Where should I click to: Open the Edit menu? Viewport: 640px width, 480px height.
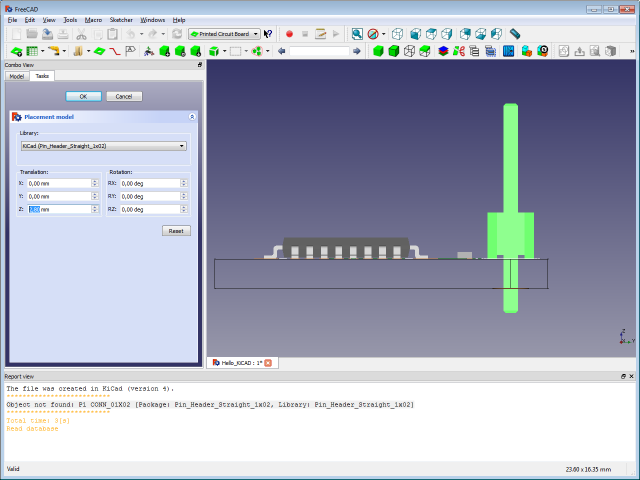point(30,20)
